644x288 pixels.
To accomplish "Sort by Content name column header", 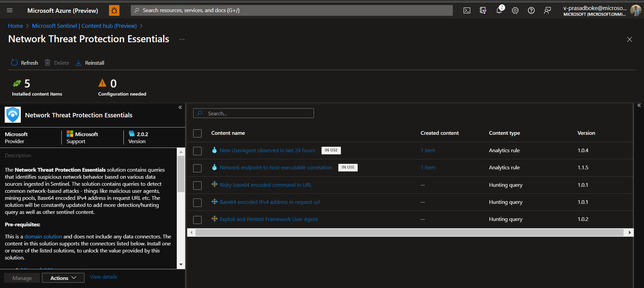I will tap(228, 133).
